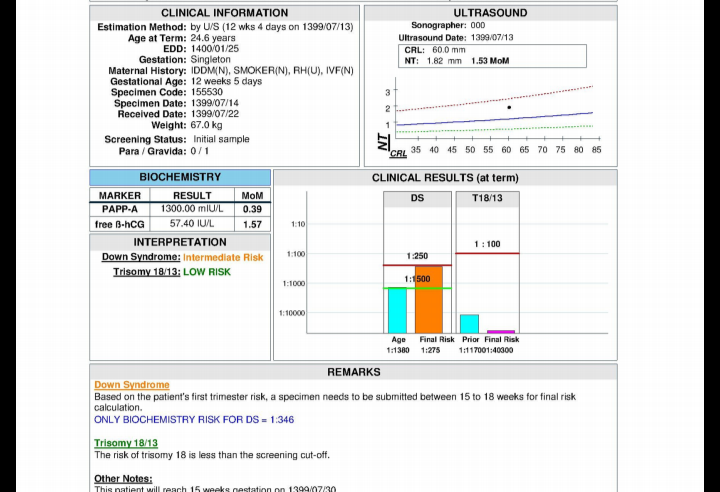Select the T18/13 column header
This screenshot has width=720, height=492.
click(x=487, y=198)
